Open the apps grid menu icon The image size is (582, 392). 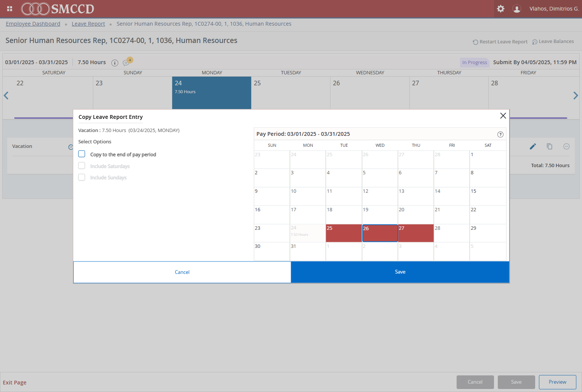(10, 9)
